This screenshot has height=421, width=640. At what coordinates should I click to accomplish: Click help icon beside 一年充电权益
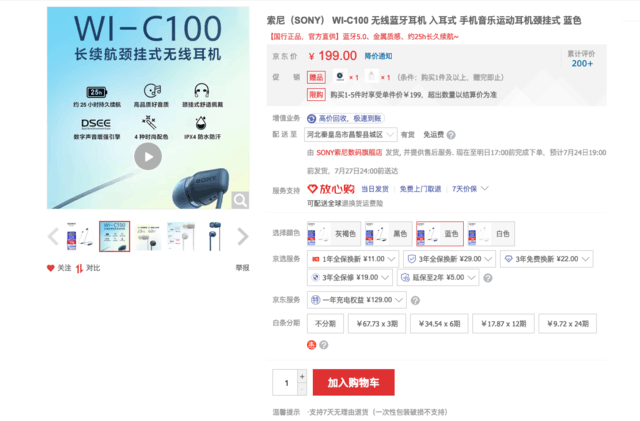point(415,301)
